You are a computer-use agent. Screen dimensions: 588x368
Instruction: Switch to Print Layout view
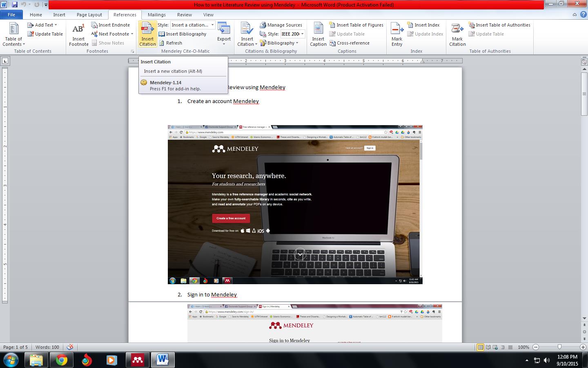(x=481, y=347)
